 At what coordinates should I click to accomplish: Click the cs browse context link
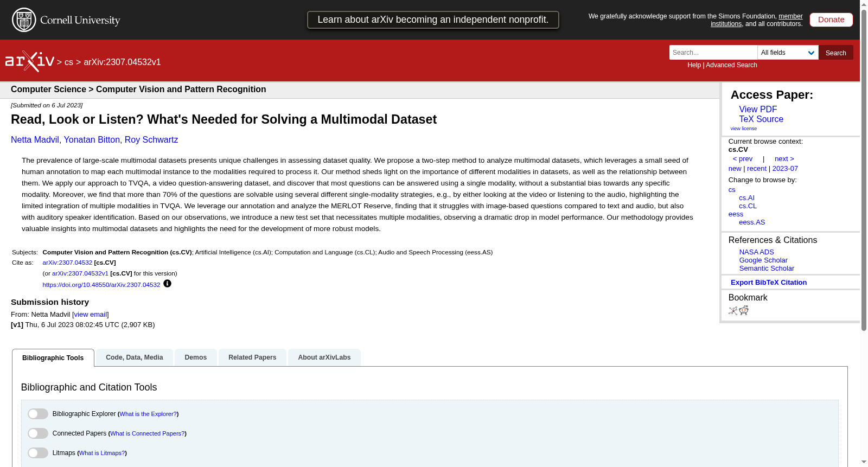point(732,190)
